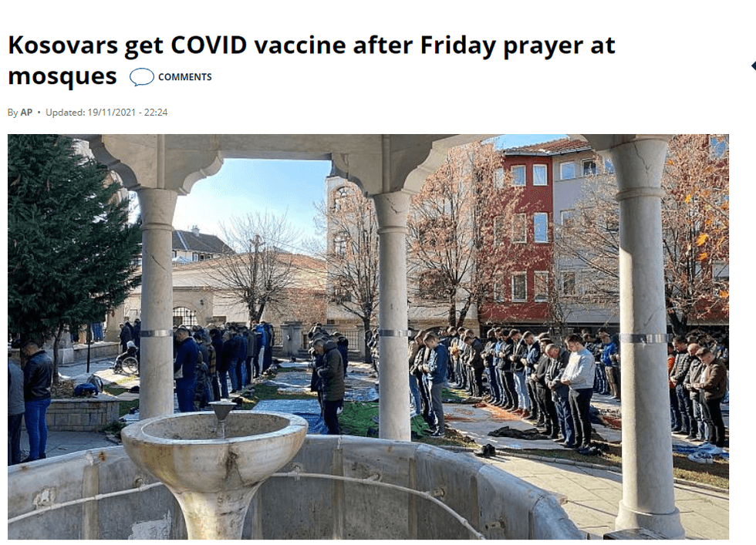Open the mosque prayer article photo
Screen dimensions: 756x545
(x=369, y=336)
